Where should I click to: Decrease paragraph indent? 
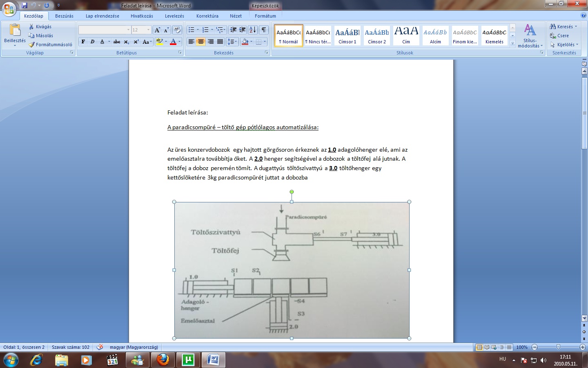click(233, 30)
